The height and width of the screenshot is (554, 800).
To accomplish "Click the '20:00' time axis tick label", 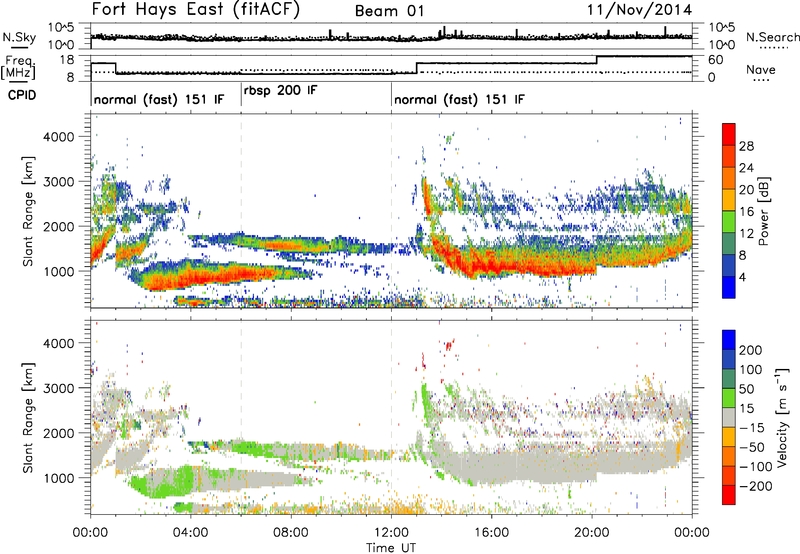I will tap(591, 533).
